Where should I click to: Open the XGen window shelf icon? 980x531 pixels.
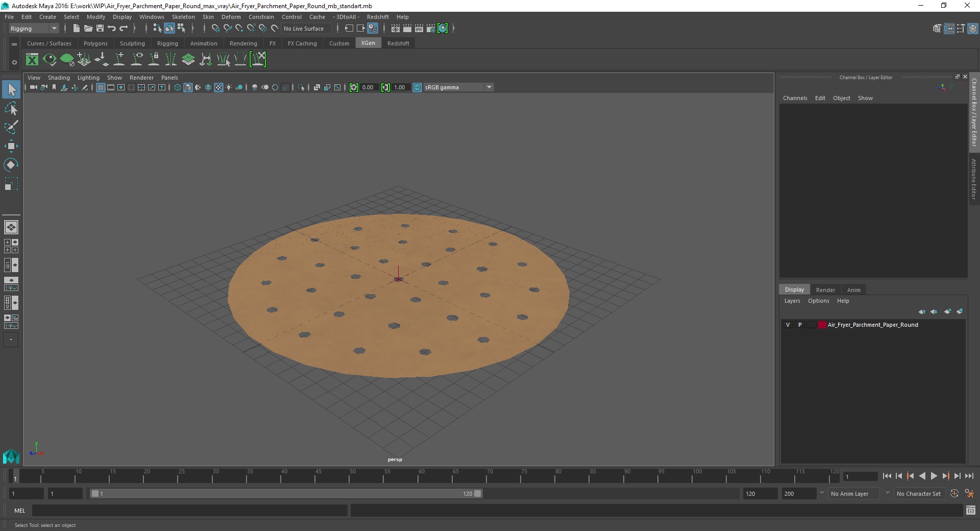(32, 60)
